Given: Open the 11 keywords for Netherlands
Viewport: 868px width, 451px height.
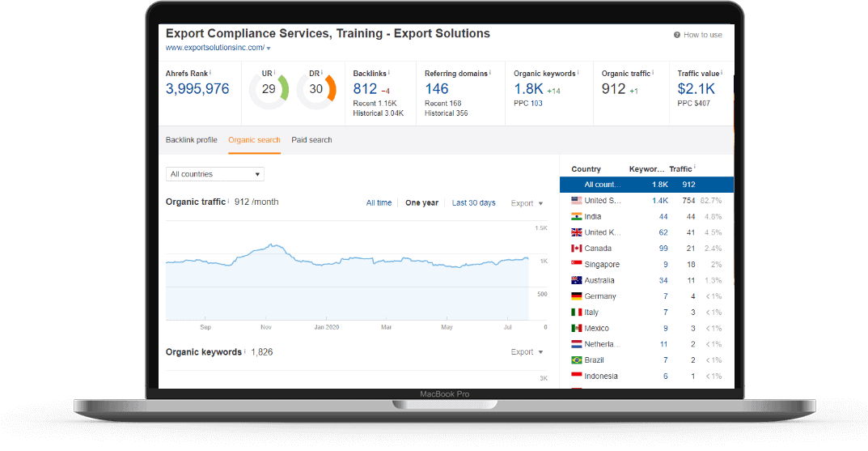Looking at the screenshot, I should point(663,344).
